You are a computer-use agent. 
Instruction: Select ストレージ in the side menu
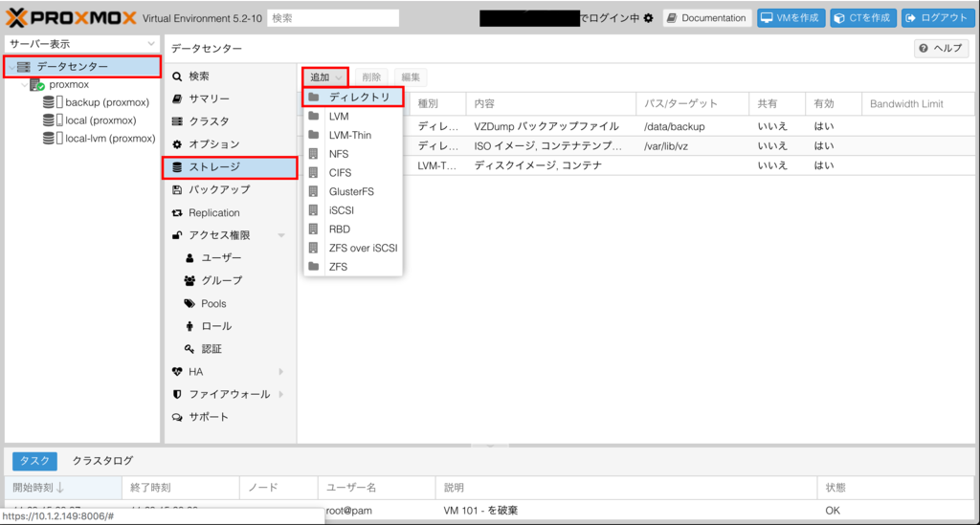tap(230, 167)
